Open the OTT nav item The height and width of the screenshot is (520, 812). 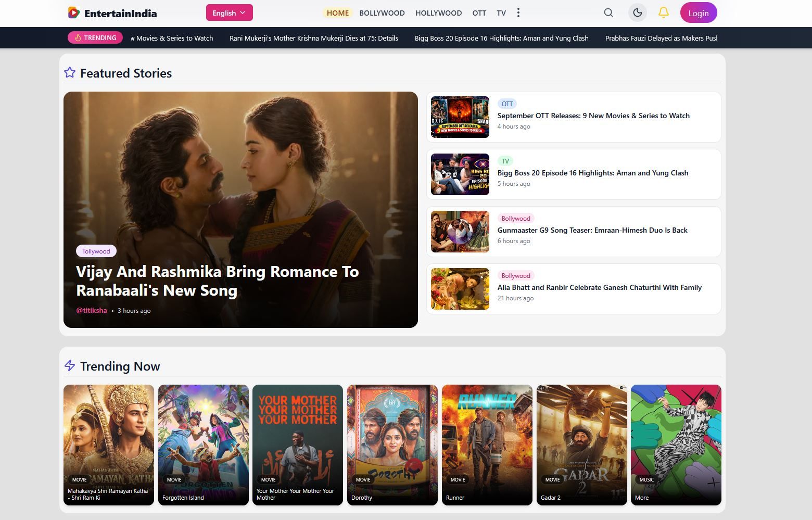[479, 13]
